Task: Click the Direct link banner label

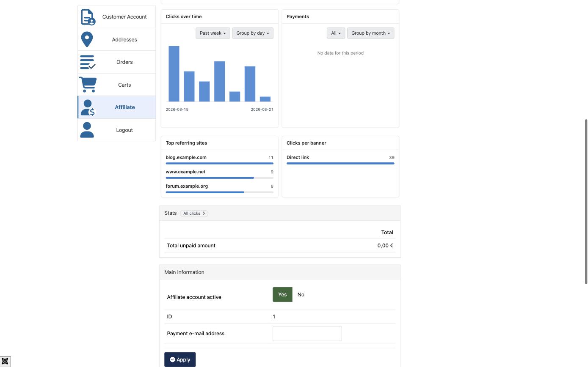Action: pyautogui.click(x=298, y=157)
